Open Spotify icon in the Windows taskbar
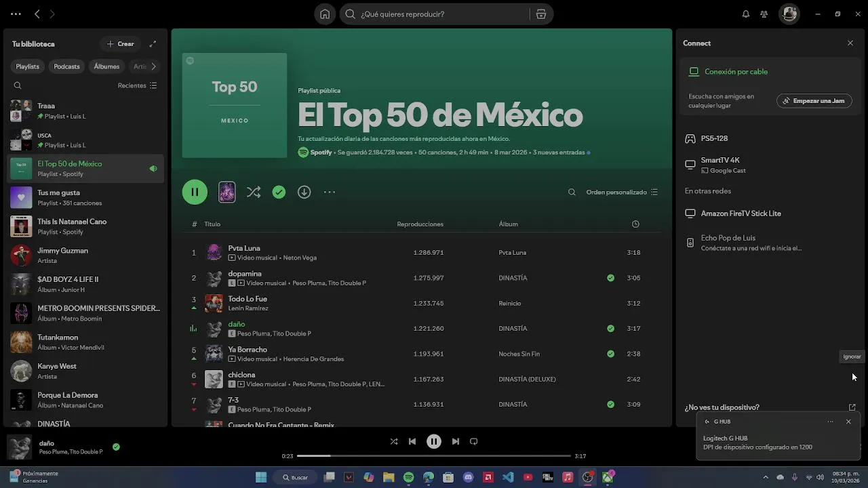Viewport: 868px width, 488px height. 408,477
